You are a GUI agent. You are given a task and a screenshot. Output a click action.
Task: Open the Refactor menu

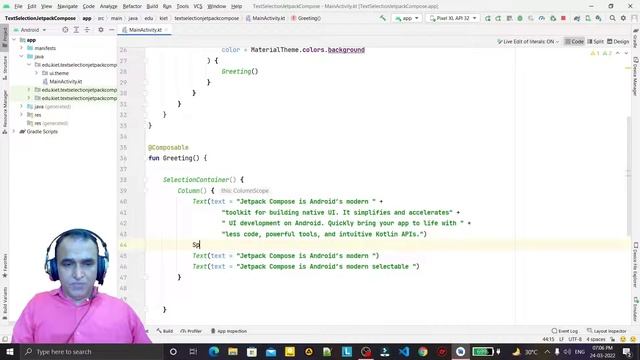(132, 6)
